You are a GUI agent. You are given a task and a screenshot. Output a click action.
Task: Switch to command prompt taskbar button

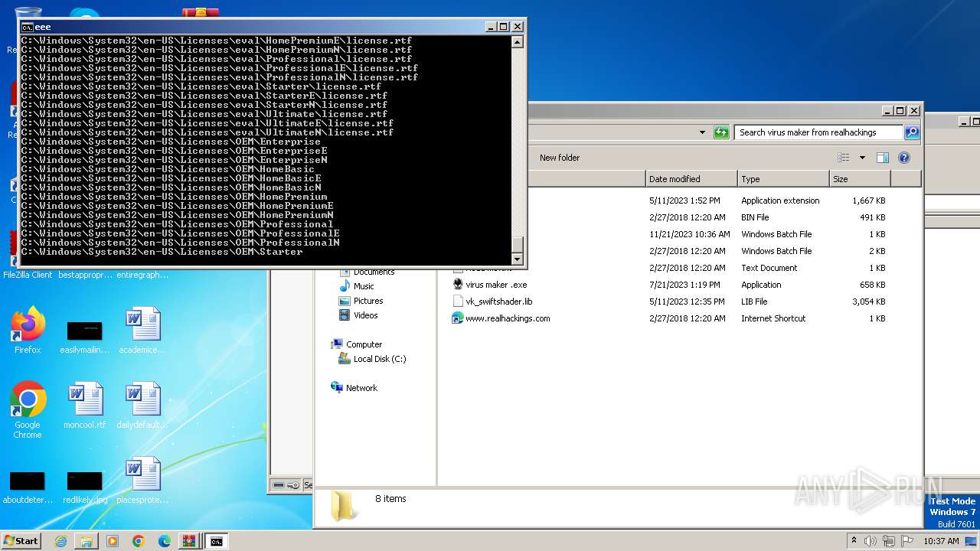point(217,541)
